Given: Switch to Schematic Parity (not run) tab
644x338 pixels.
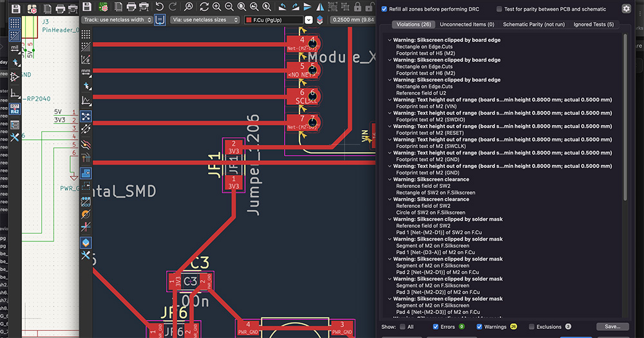Looking at the screenshot, I should (x=533, y=24).
